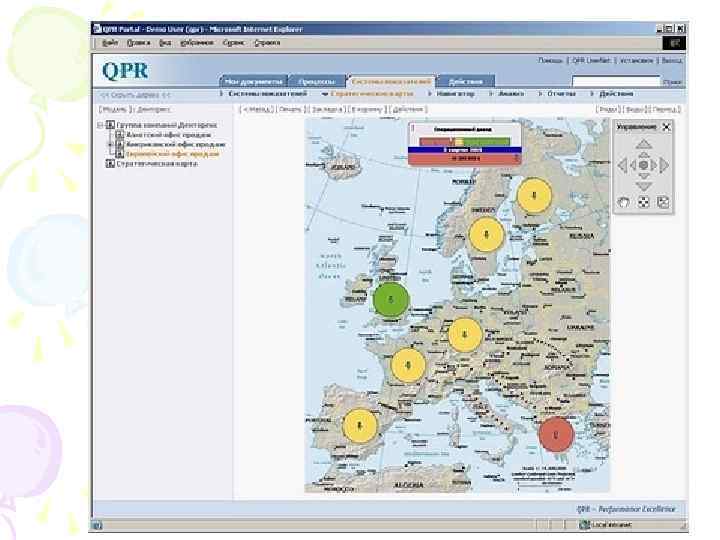Expand the Американский офис продаж tree node

click(110, 144)
